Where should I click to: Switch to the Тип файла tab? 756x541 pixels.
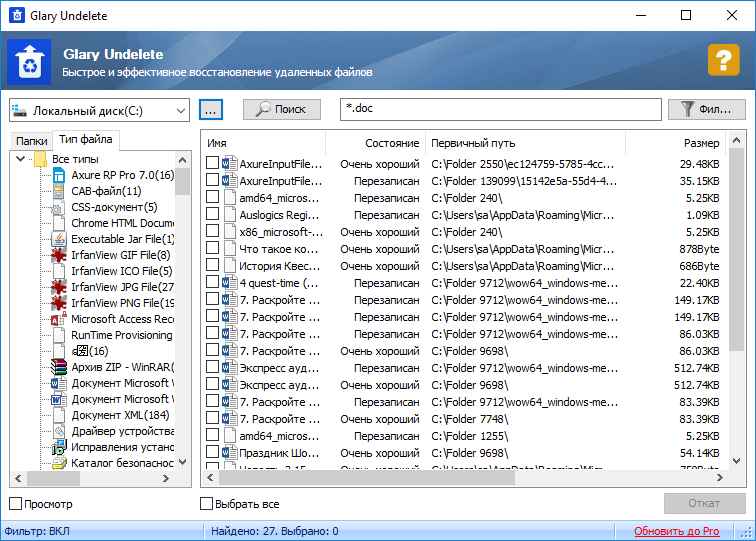tap(86, 139)
